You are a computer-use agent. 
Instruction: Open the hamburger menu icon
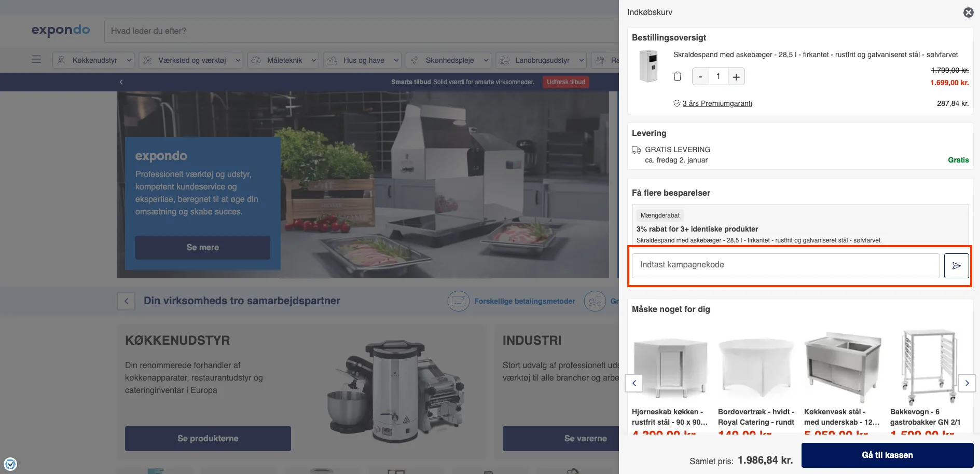36,60
